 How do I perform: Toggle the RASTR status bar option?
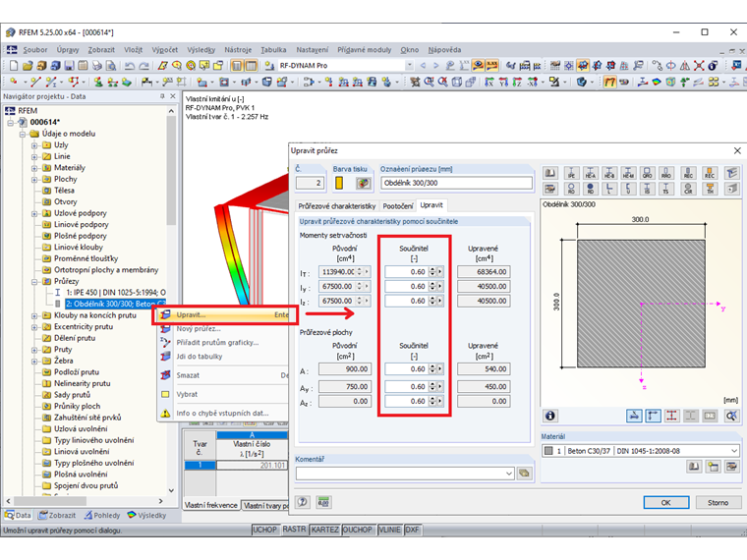(294, 530)
